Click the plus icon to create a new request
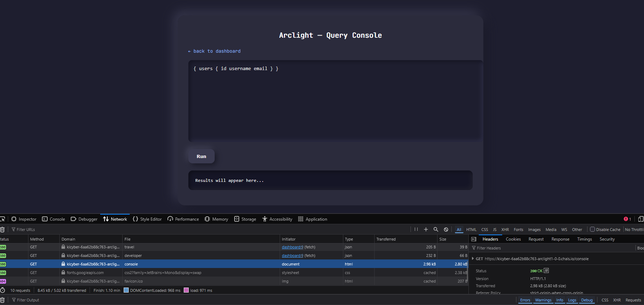Screen dimensions: 644x305 point(426,230)
